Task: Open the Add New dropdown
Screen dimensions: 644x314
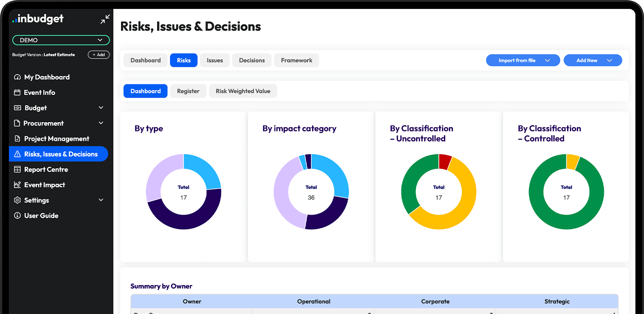Action: [593, 60]
